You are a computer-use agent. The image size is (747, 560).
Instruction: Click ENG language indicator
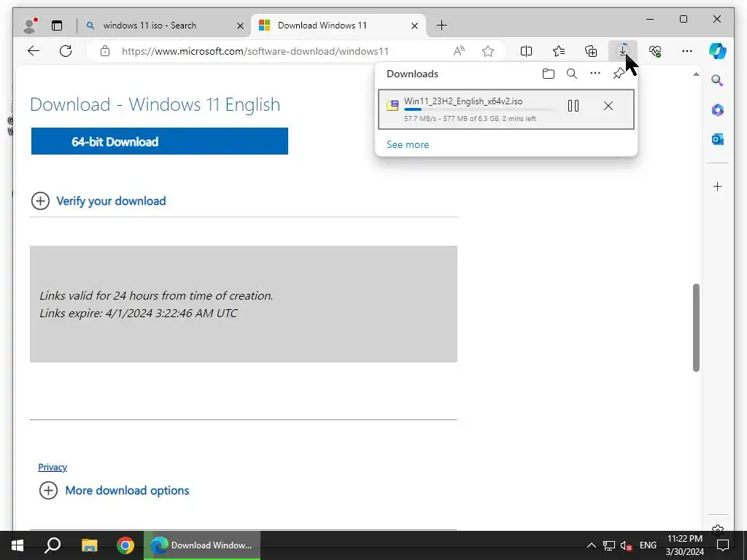(648, 545)
